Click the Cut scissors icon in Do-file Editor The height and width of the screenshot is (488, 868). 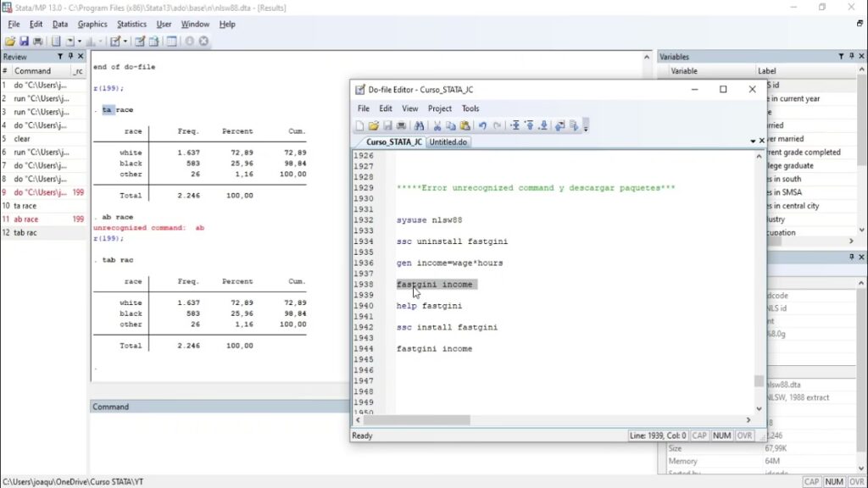point(438,125)
